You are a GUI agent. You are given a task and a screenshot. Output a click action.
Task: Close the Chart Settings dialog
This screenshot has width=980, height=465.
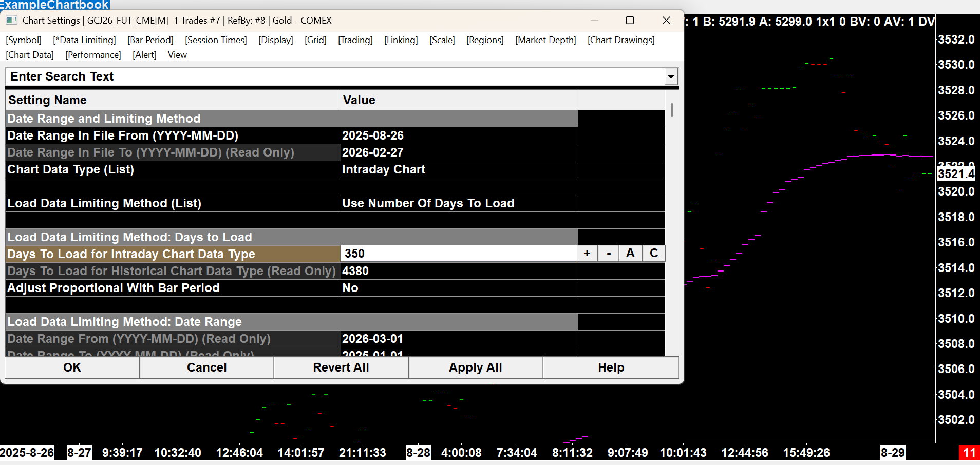point(666,21)
